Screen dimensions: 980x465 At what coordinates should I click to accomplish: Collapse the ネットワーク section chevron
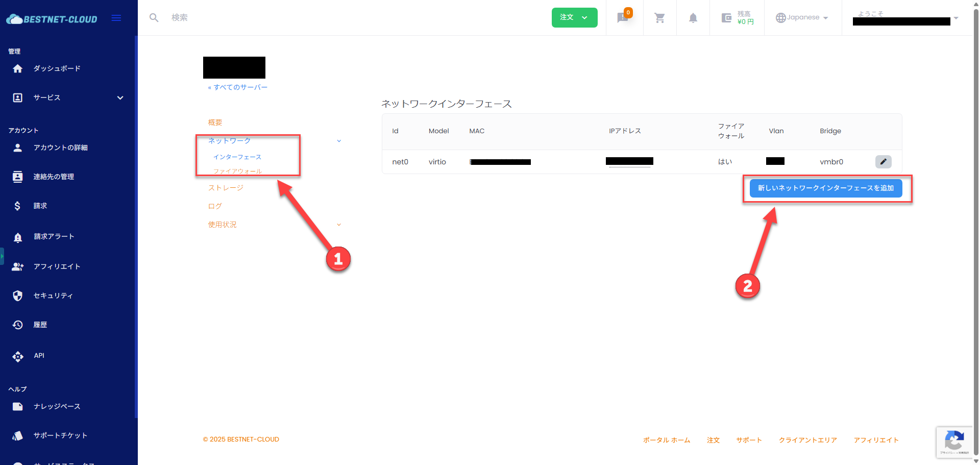click(339, 141)
